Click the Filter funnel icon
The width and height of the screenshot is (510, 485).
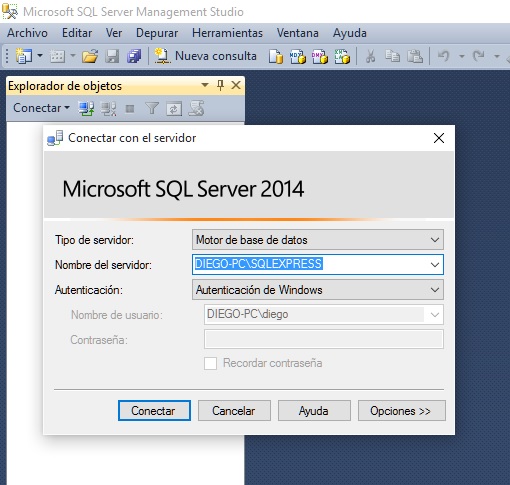[152, 108]
